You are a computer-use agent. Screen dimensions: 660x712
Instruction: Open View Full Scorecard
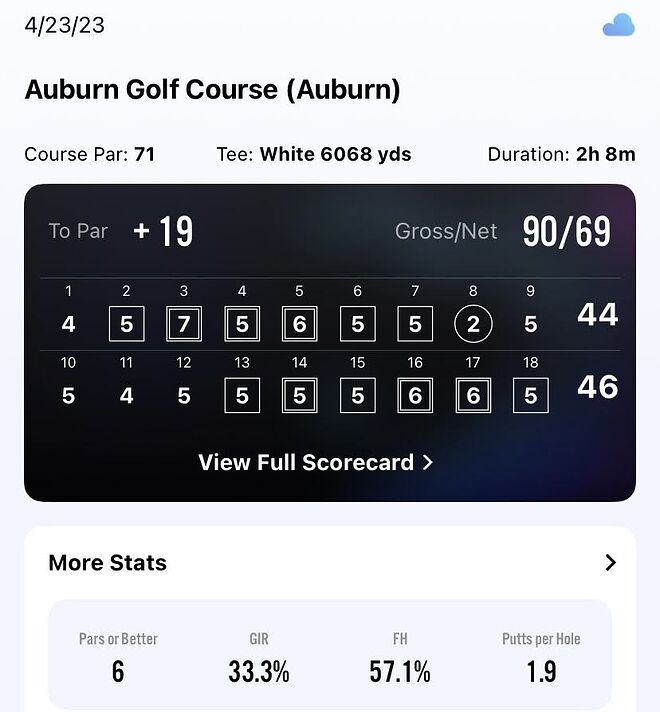click(x=316, y=463)
